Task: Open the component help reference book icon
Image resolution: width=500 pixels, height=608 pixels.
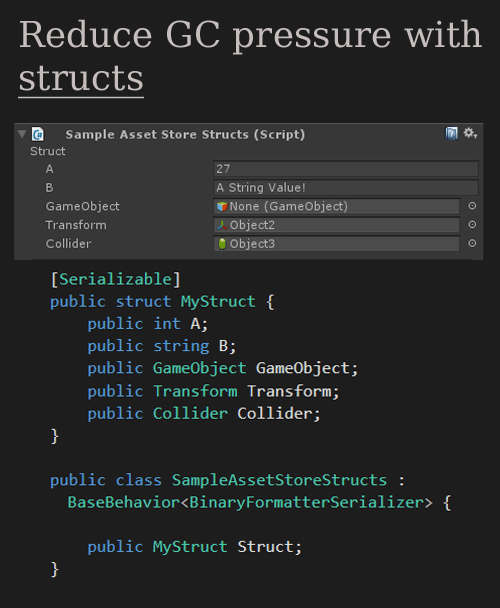Action: 452,133
